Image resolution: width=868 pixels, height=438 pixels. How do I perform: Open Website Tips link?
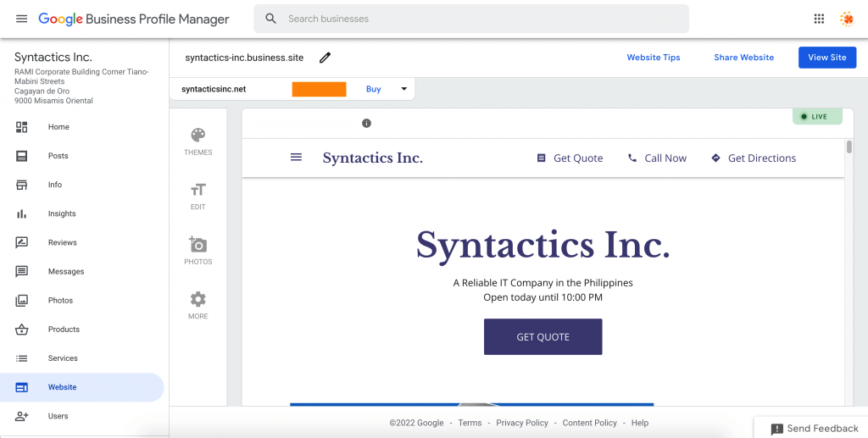(654, 58)
